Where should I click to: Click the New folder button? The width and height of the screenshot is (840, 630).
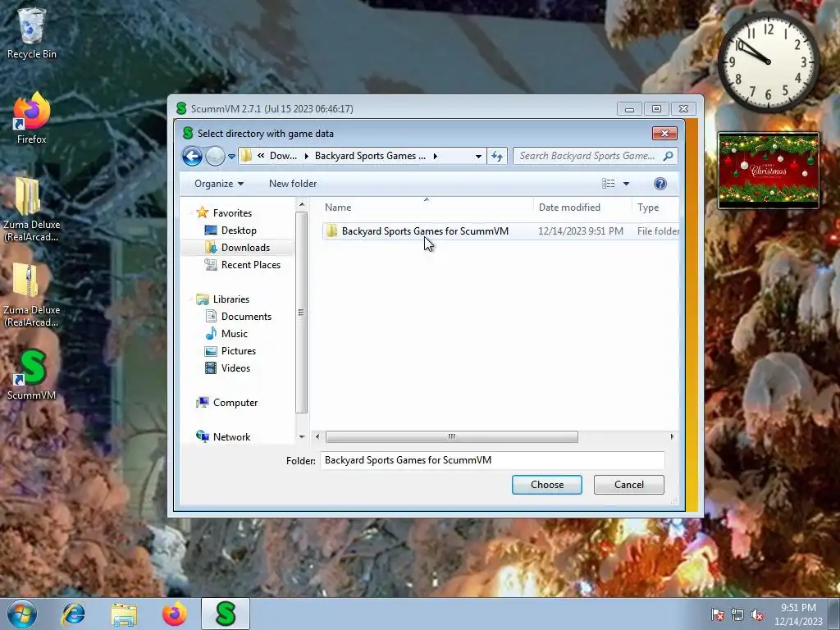(x=293, y=184)
